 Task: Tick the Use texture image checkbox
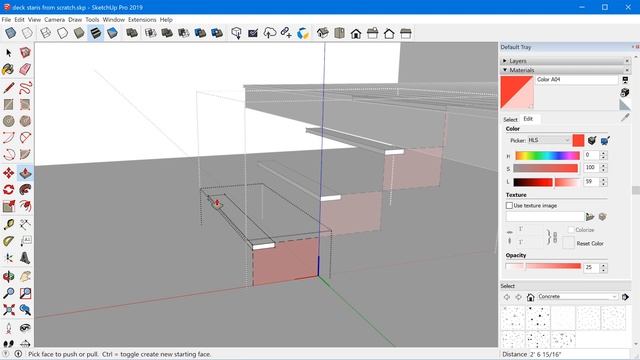pos(509,205)
